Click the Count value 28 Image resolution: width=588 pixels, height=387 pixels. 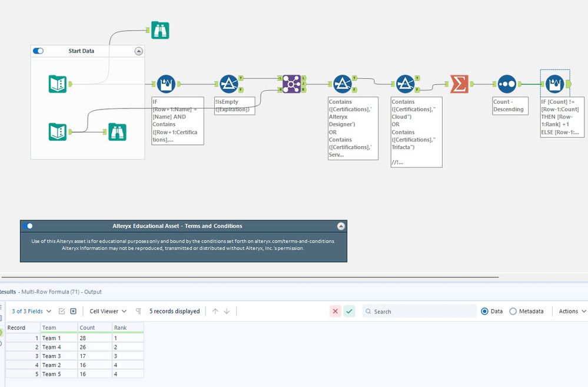[95, 338]
